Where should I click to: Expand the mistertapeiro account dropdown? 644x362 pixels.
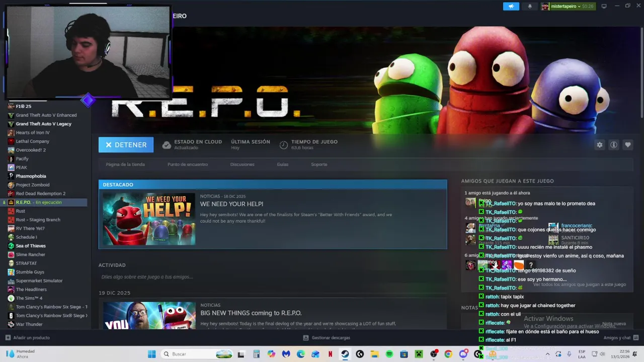pos(568,6)
